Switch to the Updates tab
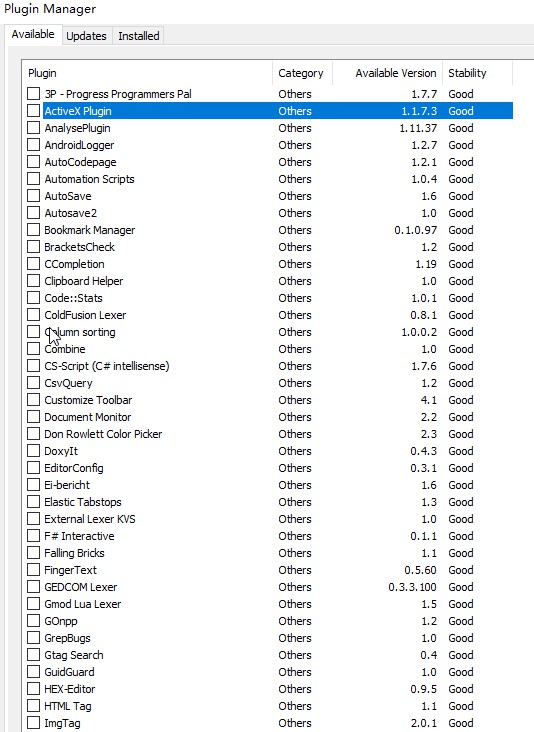 pyautogui.click(x=86, y=36)
